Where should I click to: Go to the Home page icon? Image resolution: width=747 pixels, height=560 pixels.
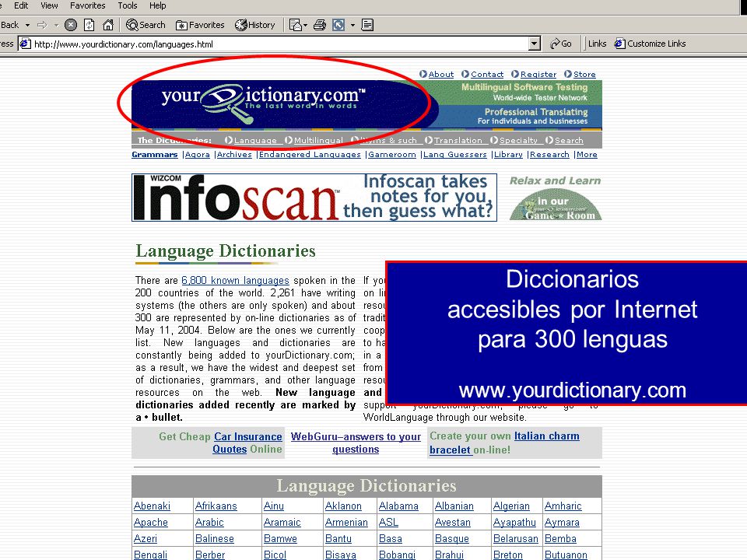point(108,25)
